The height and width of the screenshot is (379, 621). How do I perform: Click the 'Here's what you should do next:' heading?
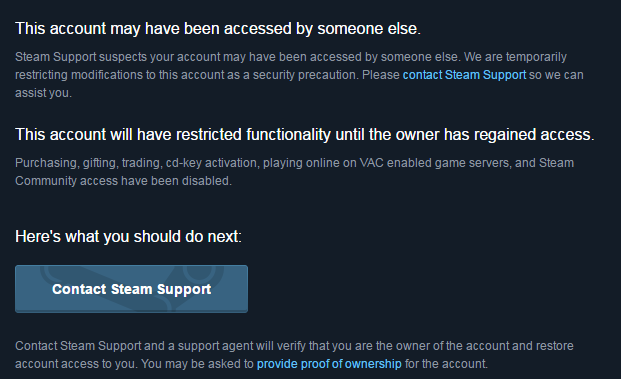[128, 236]
